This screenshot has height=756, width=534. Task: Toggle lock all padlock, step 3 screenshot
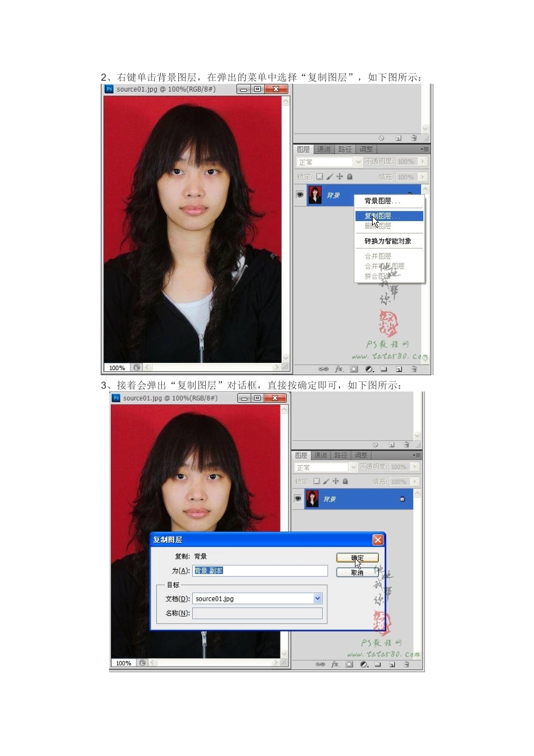coord(345,481)
